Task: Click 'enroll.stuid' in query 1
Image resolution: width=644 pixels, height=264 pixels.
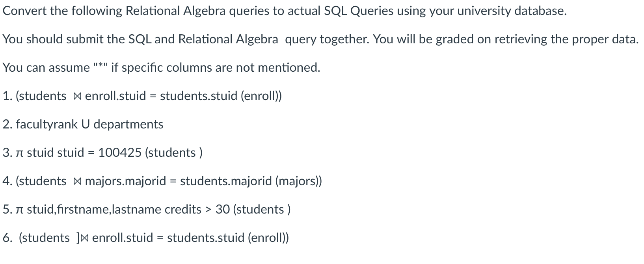Action: coord(115,96)
